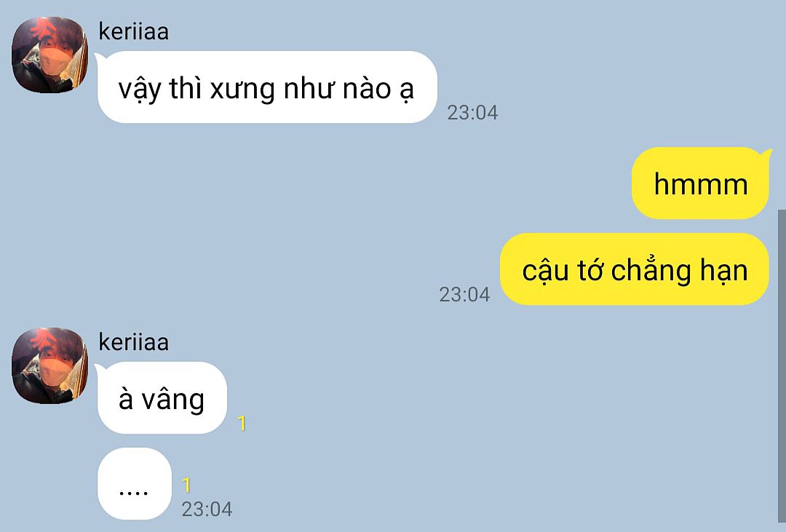Click the word 'xưng' in first message
The height and width of the screenshot is (532, 786).
click(242, 90)
